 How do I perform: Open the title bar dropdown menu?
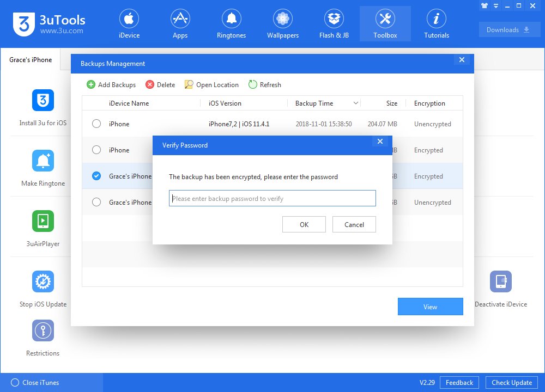(496, 5)
